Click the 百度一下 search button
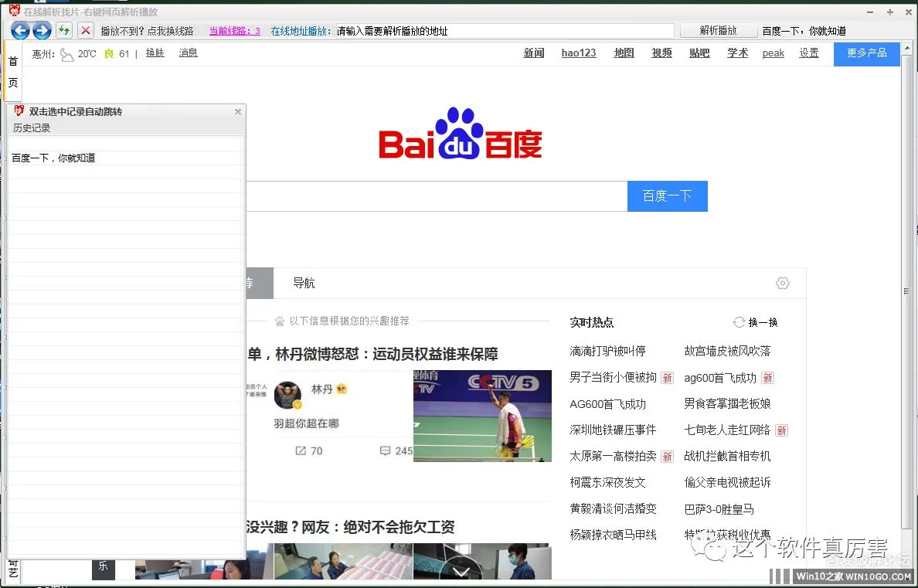Viewport: 918px width, 588px height. (x=668, y=196)
